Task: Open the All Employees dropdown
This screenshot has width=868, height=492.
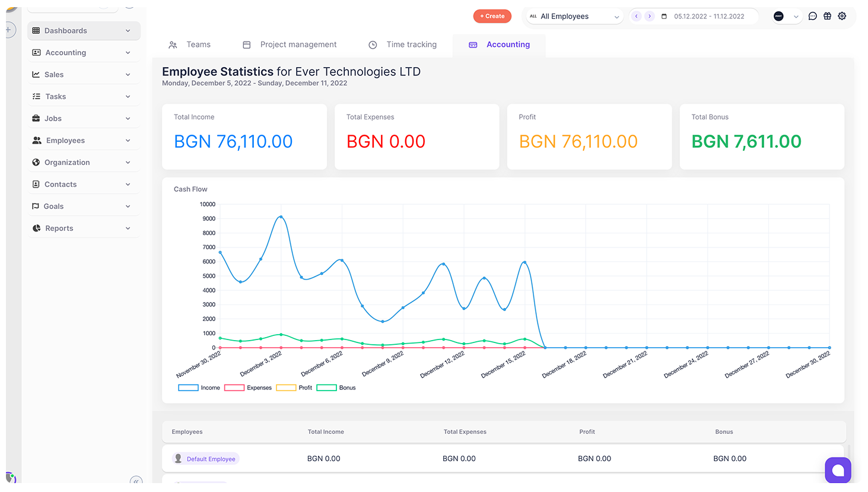Action: coord(573,16)
